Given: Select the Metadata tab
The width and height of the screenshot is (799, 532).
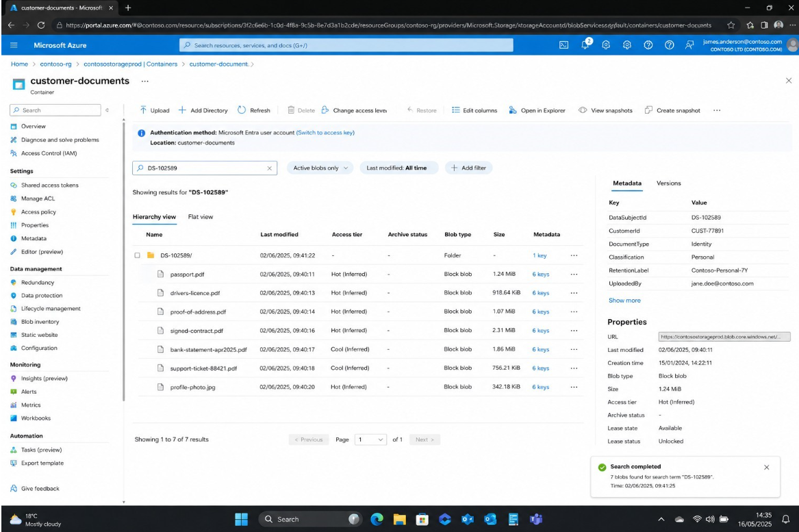Looking at the screenshot, I should point(626,183).
